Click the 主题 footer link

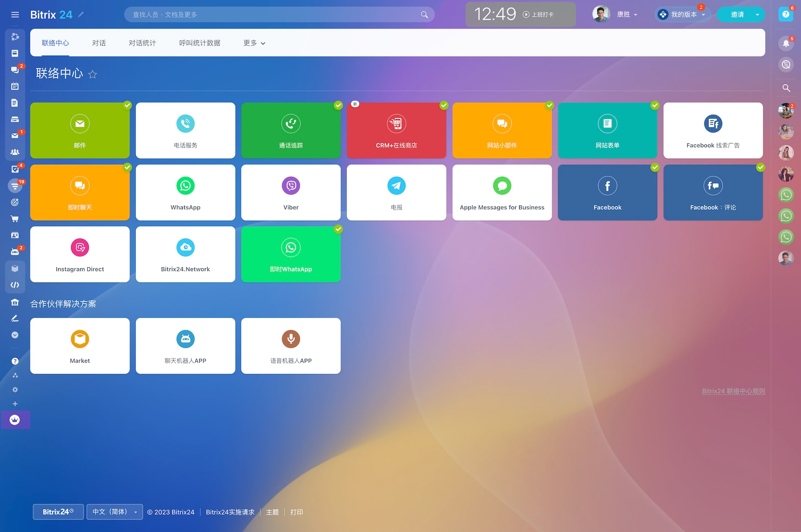pyautogui.click(x=273, y=512)
